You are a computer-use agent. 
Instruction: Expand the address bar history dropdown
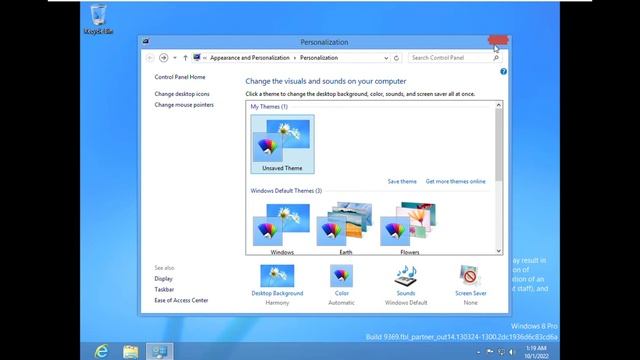[386, 58]
